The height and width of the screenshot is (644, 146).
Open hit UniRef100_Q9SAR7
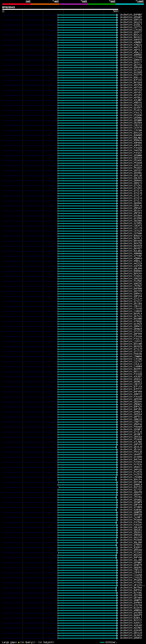click(131, 17)
